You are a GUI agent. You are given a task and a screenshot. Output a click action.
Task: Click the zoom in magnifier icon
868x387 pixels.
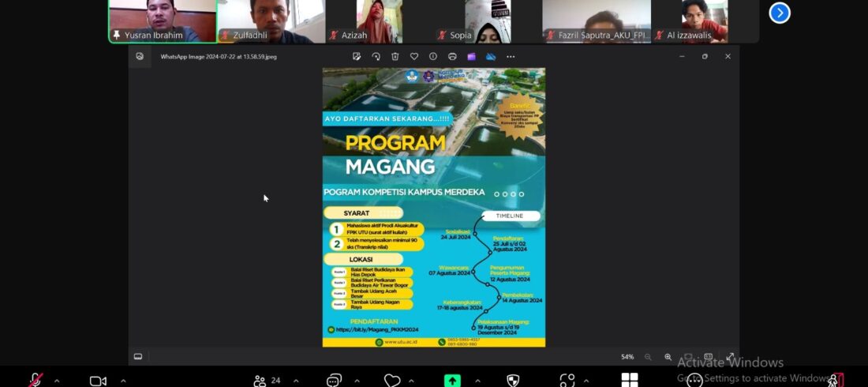pyautogui.click(x=668, y=357)
